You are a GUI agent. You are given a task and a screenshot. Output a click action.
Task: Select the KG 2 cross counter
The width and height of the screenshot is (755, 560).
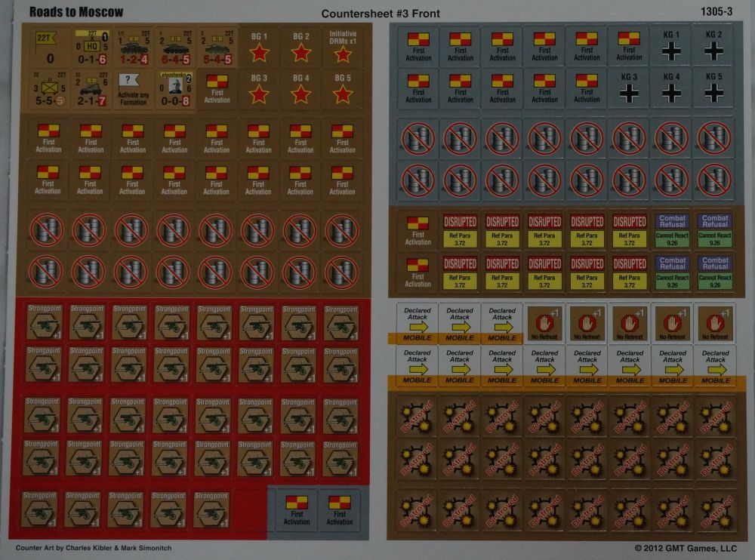coord(713,46)
